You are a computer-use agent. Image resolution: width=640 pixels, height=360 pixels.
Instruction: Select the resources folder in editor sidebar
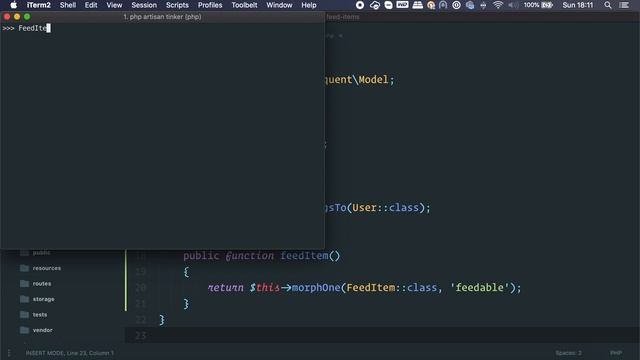coord(47,268)
